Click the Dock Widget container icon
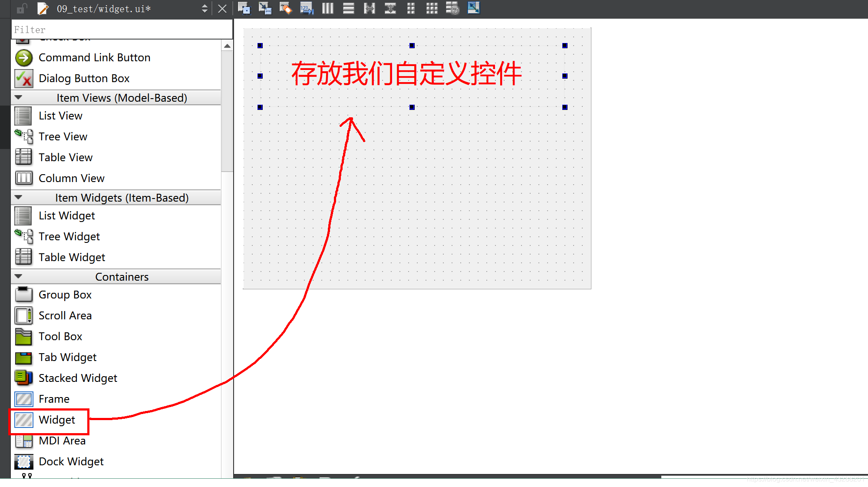Screen dimensions: 868x487 (23, 461)
